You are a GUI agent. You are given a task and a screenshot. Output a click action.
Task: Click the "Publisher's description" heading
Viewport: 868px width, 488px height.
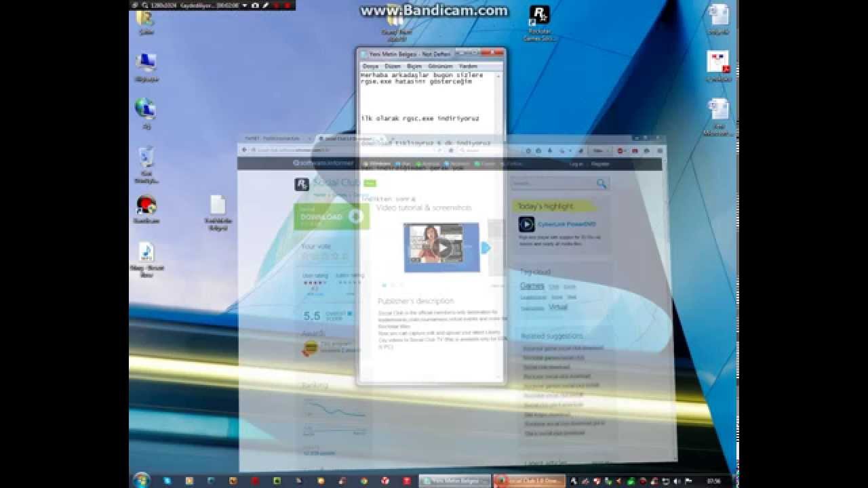click(x=416, y=300)
